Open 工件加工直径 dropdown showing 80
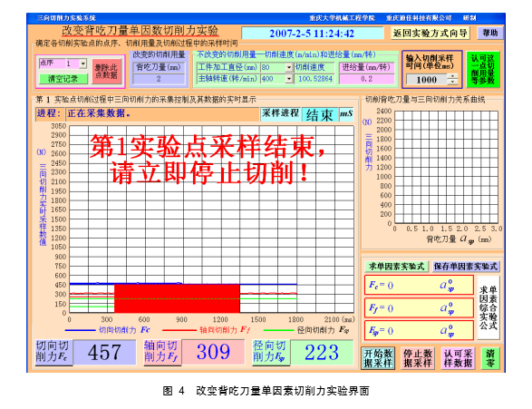This screenshot has width=532, height=409. [x=289, y=67]
